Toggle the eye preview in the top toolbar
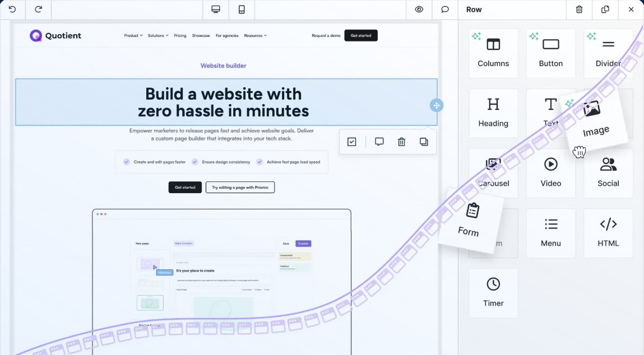 point(419,10)
